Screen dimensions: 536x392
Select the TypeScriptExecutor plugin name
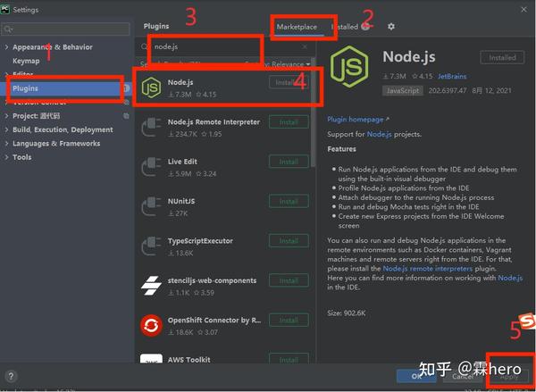[200, 241]
